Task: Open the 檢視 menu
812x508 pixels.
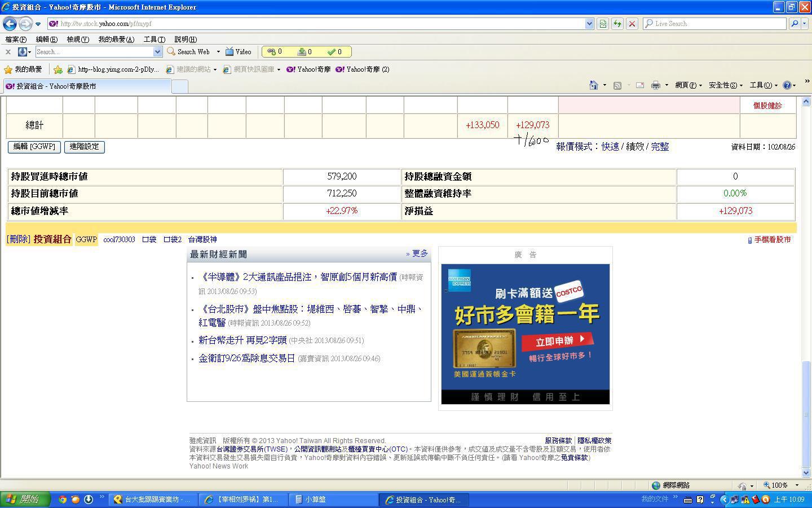Action: [77, 40]
